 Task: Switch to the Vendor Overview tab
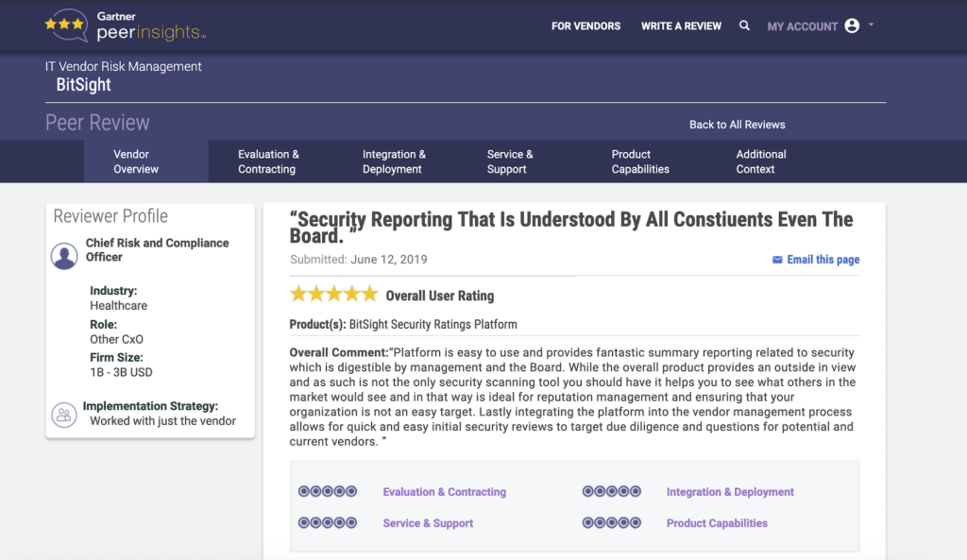coord(146,161)
